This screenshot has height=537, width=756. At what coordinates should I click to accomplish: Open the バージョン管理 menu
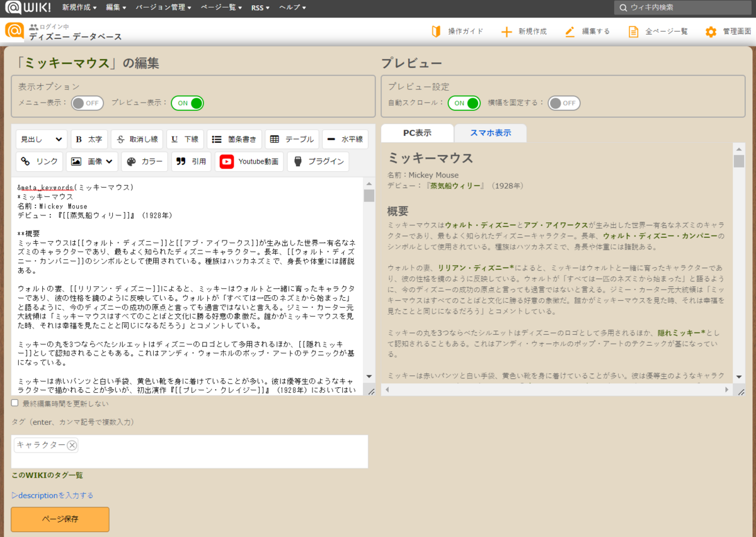coord(164,8)
